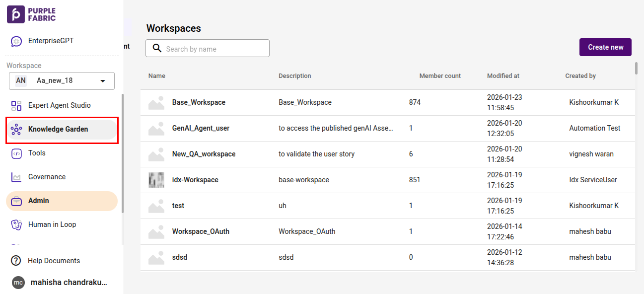
Task: Click the Help Documents question mark icon
Action: click(x=16, y=261)
